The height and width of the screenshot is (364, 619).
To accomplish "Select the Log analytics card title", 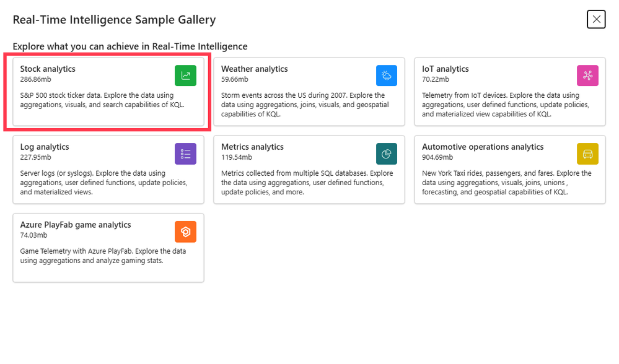I will [x=45, y=147].
